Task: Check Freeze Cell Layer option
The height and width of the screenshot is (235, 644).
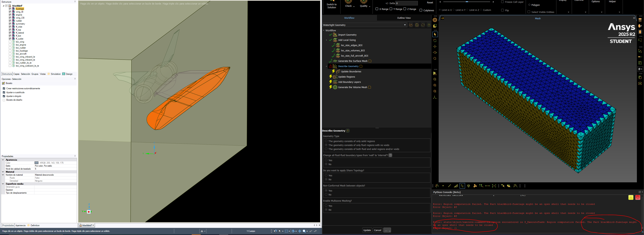Action: pos(502,2)
